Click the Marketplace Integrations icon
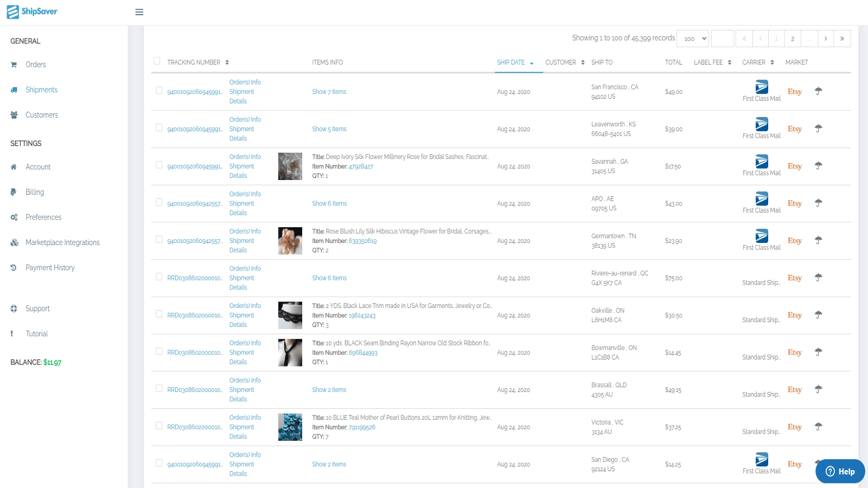This screenshot has height=488, width=868. [14, 242]
